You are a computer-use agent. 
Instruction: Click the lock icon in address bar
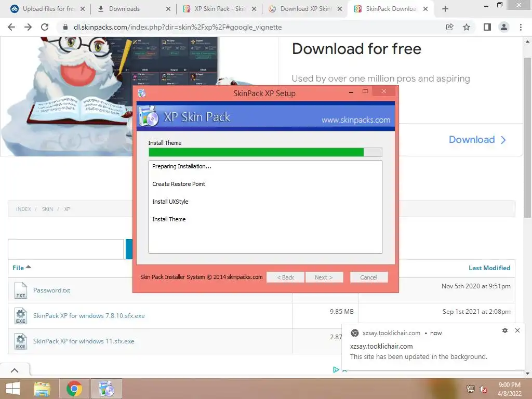tap(65, 27)
